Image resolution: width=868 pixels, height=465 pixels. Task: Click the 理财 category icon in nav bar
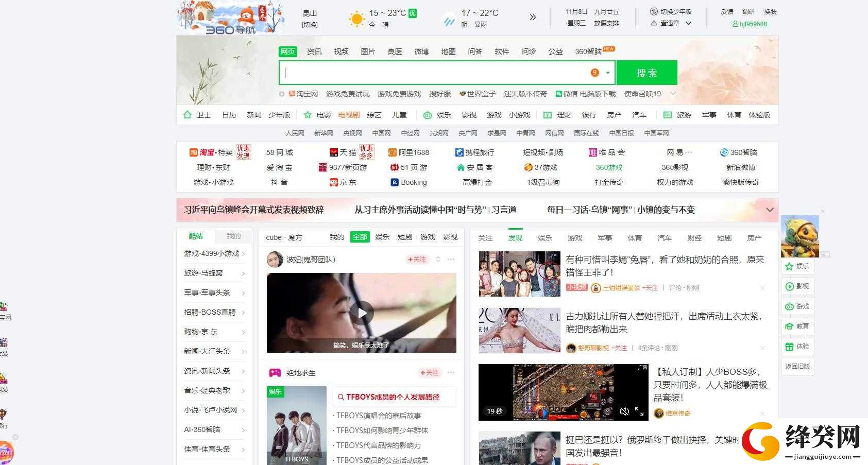point(548,115)
